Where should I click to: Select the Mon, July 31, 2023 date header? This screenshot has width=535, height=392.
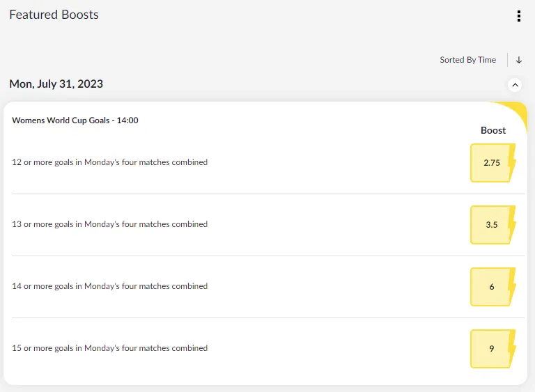56,84
